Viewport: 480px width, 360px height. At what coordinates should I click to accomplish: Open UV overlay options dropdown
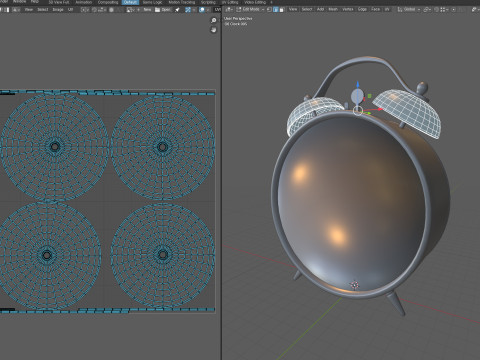208,10
